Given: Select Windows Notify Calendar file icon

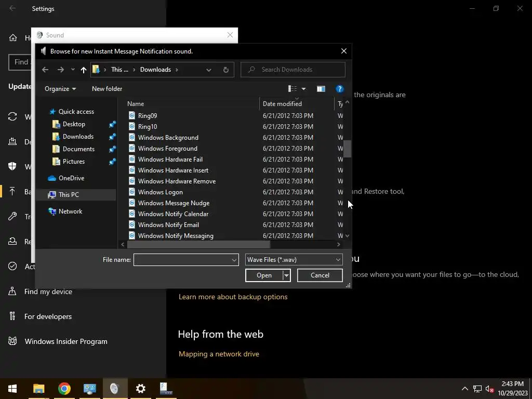Looking at the screenshot, I should tap(132, 214).
